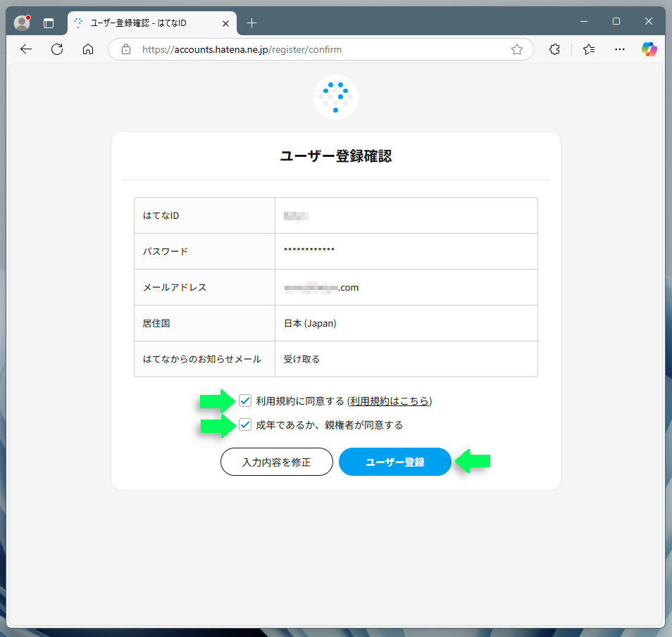Refresh the page

tap(57, 49)
